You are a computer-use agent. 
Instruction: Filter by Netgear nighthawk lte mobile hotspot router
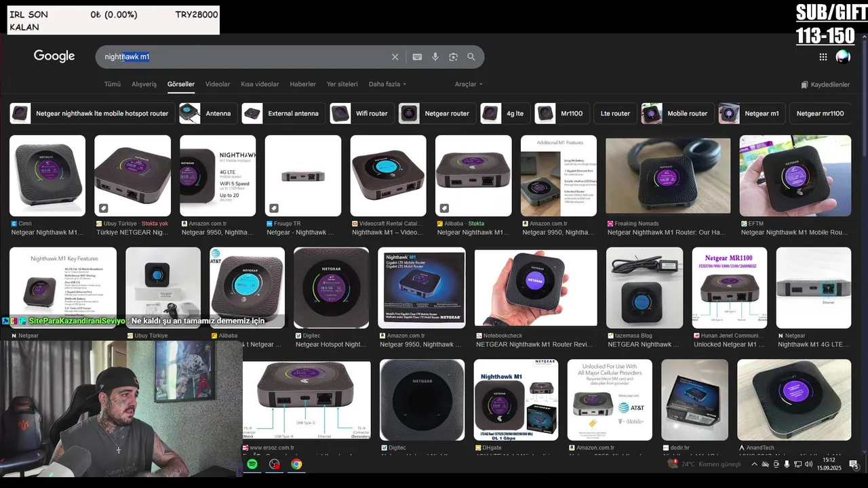pyautogui.click(x=92, y=113)
